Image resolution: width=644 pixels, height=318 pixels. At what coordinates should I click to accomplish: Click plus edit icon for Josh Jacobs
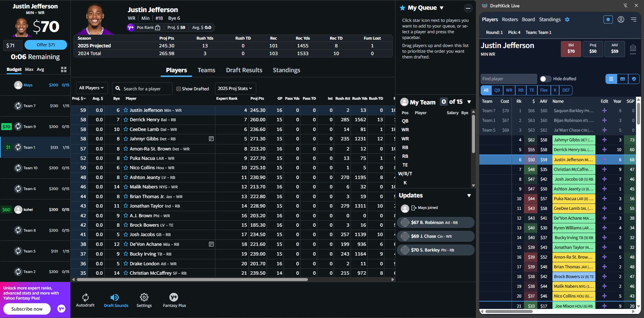(x=604, y=179)
